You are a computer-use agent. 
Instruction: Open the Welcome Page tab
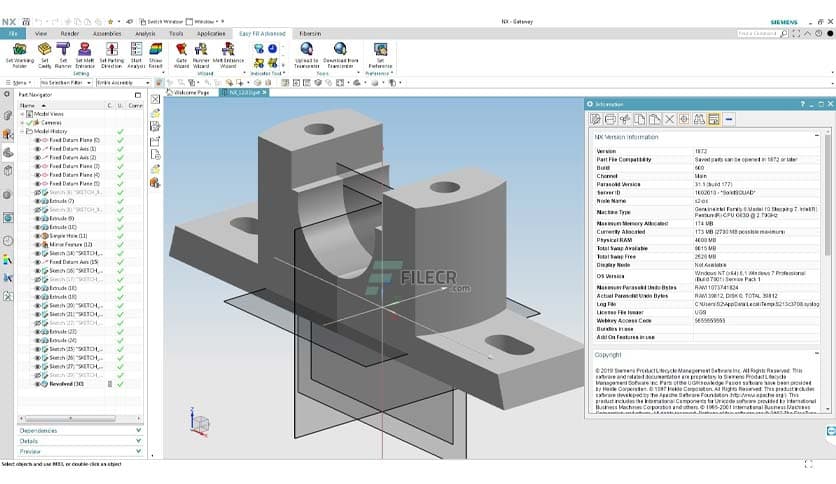(x=190, y=92)
